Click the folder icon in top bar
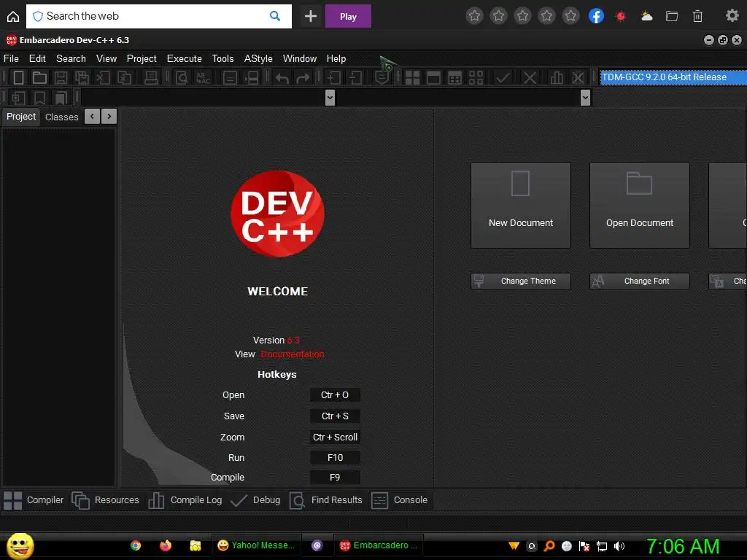 point(672,16)
